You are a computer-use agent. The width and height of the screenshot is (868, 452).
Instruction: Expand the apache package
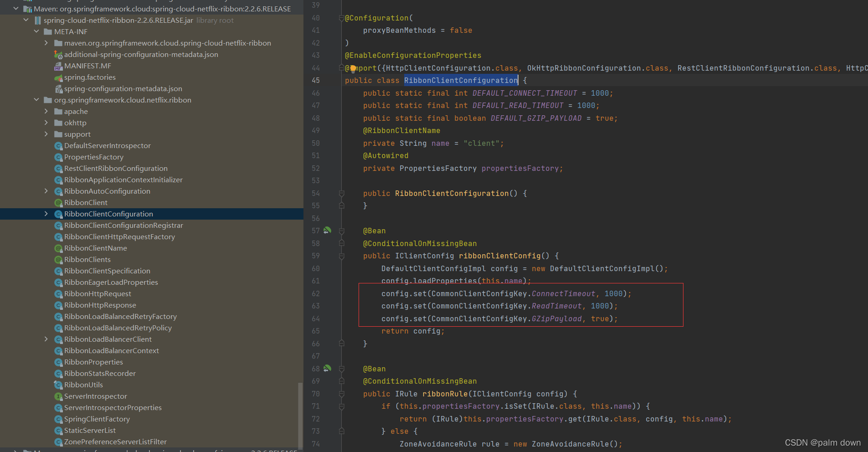pos(46,111)
